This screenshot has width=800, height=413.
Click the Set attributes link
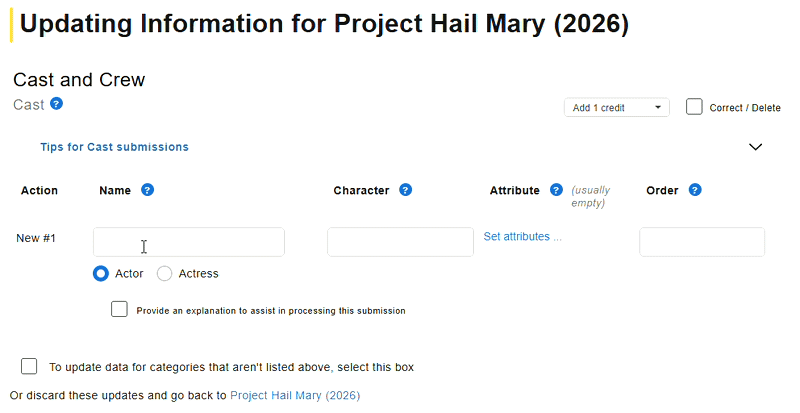(x=522, y=237)
